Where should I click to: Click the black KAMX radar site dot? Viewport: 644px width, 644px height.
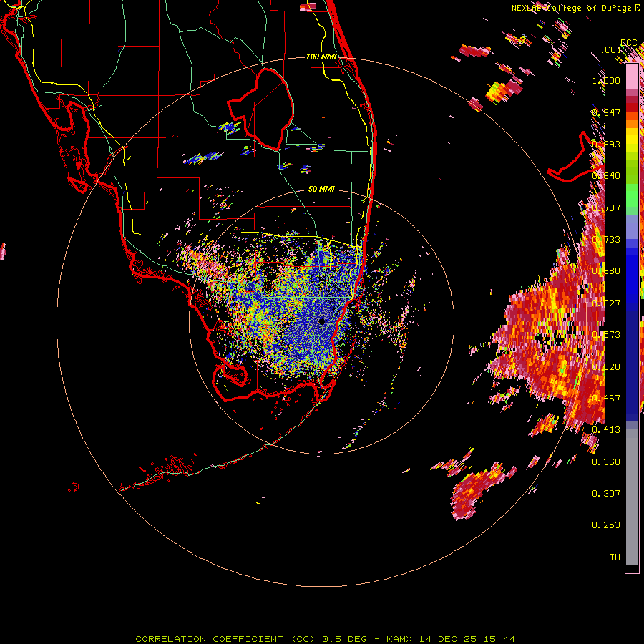[321, 321]
